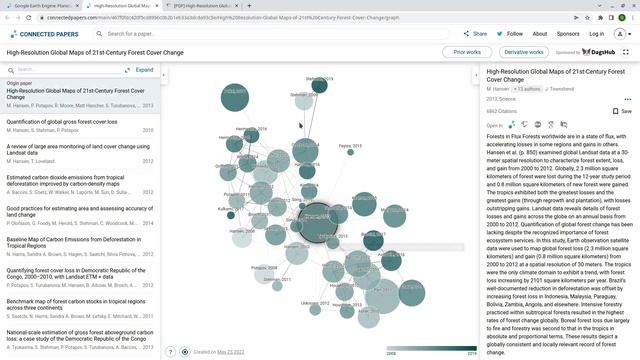Click the magnifier icon in paper list

[x=11, y=71]
